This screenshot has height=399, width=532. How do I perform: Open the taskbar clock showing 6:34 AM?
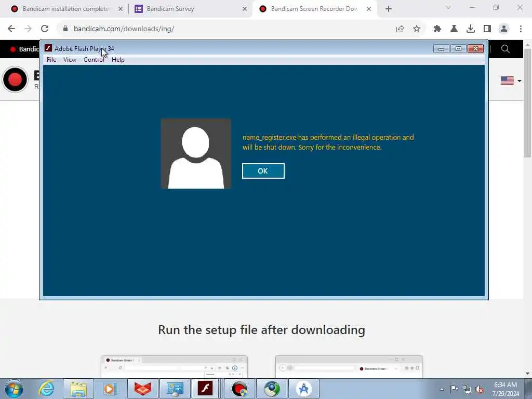point(506,389)
